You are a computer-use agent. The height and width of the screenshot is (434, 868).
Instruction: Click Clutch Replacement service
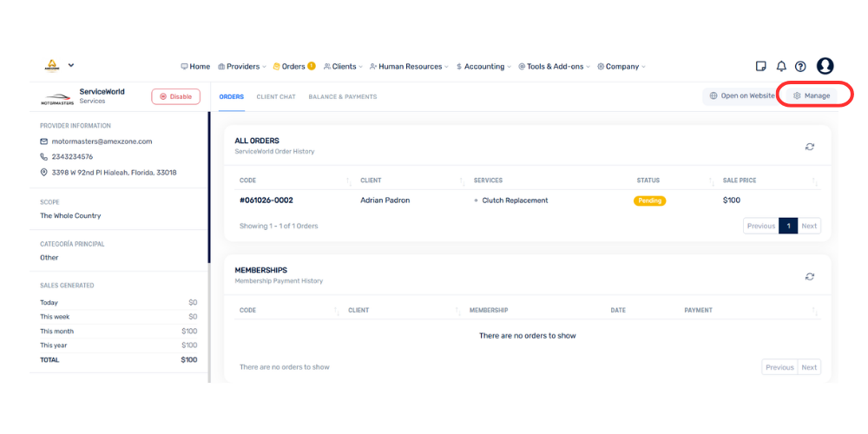pyautogui.click(x=515, y=201)
